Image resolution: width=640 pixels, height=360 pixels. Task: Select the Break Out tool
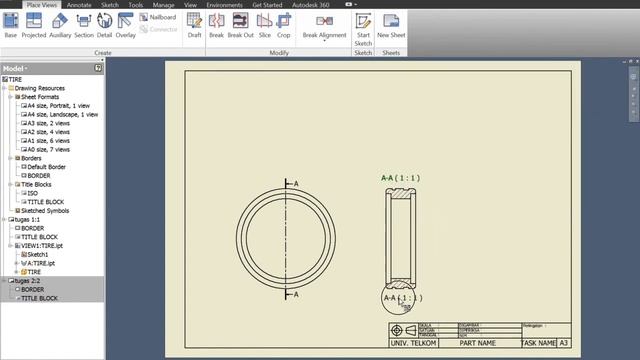(240, 25)
